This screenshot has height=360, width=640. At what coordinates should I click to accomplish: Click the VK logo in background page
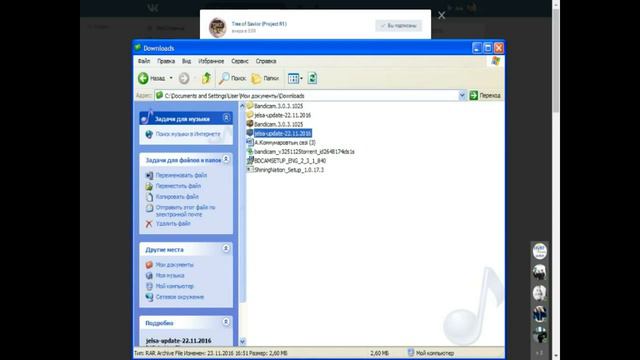click(x=153, y=8)
